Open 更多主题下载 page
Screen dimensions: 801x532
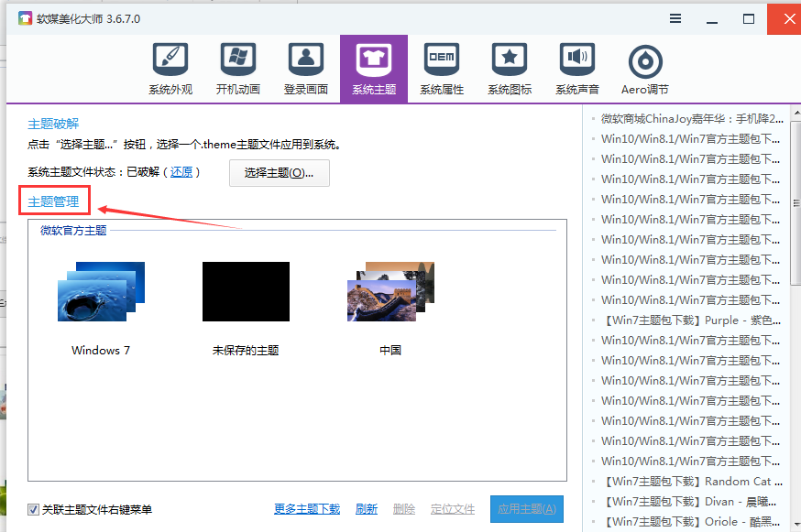306,509
